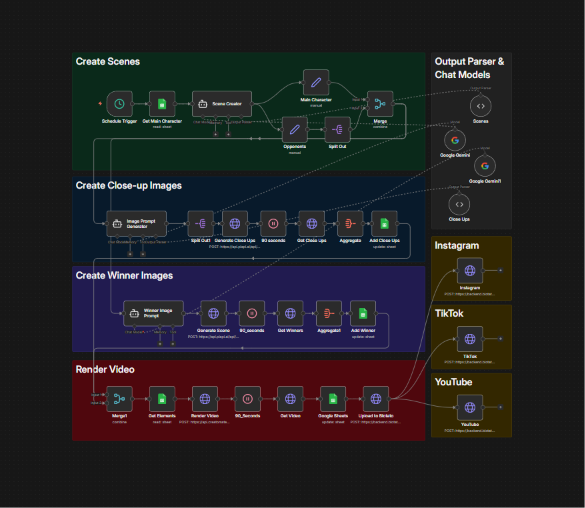Open the Add Close Ups sheet node
This screenshot has width=585, height=508.
[x=384, y=224]
